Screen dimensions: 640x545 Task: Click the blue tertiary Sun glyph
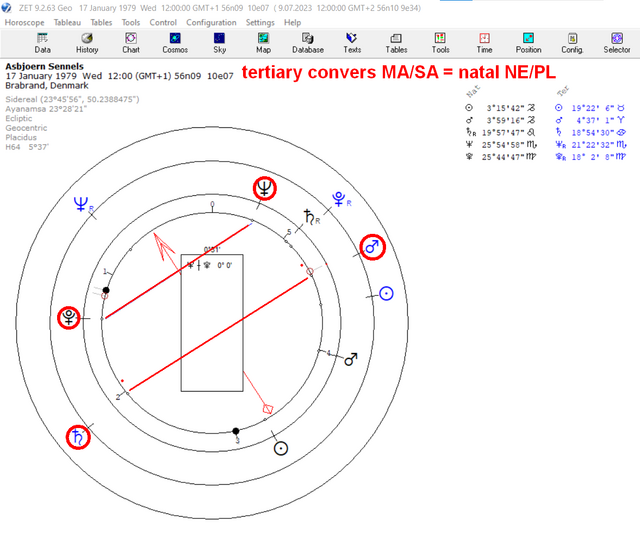click(x=386, y=294)
